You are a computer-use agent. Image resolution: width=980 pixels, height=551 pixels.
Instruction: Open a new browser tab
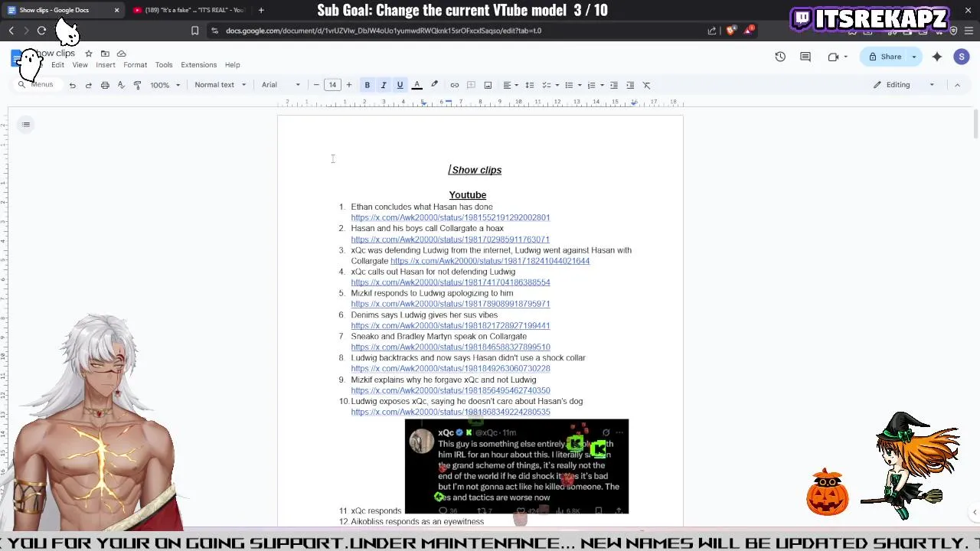point(261,10)
